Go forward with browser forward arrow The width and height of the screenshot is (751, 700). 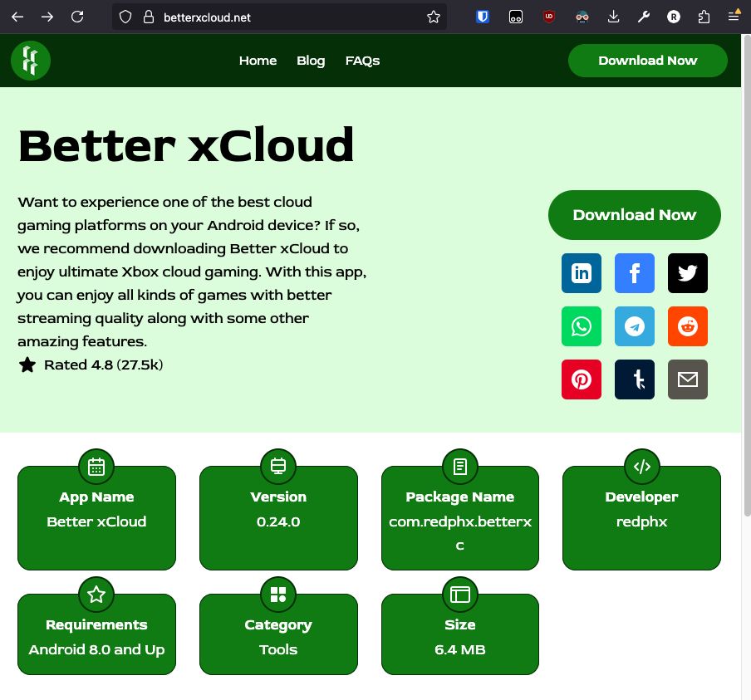point(47,17)
